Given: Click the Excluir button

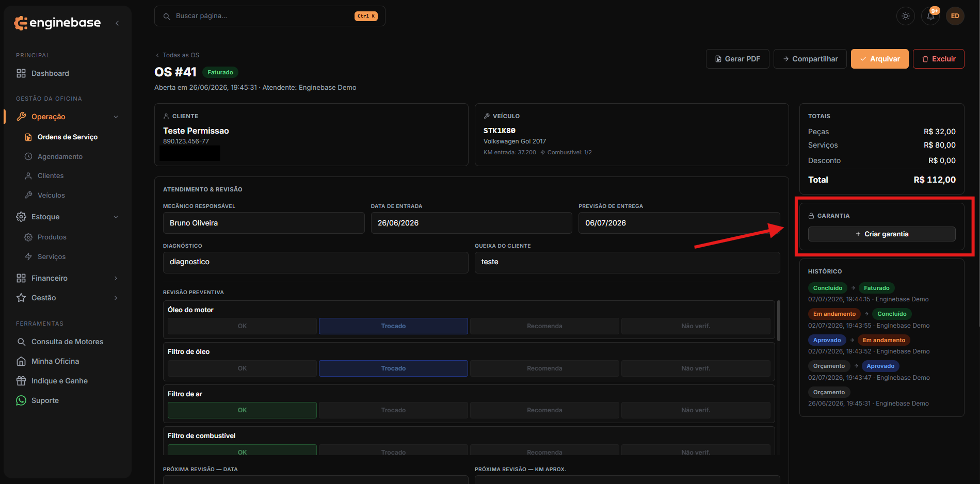Looking at the screenshot, I should (x=939, y=59).
